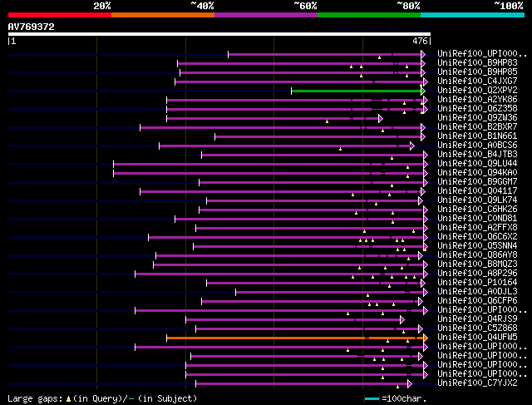The height and width of the screenshot is (405, 532).
Task: Click the cyan ~100% identity legend segment
Action: coord(473,15)
